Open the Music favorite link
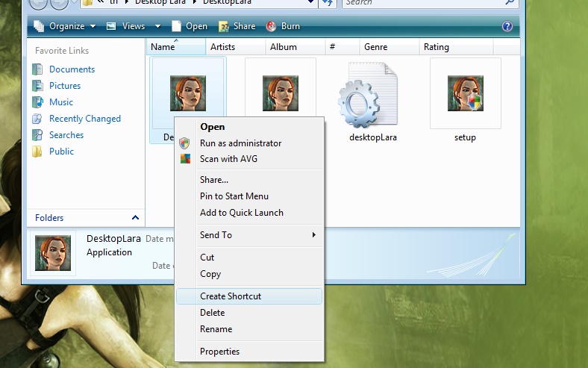Screen dimensions: 588x368 click(61, 102)
